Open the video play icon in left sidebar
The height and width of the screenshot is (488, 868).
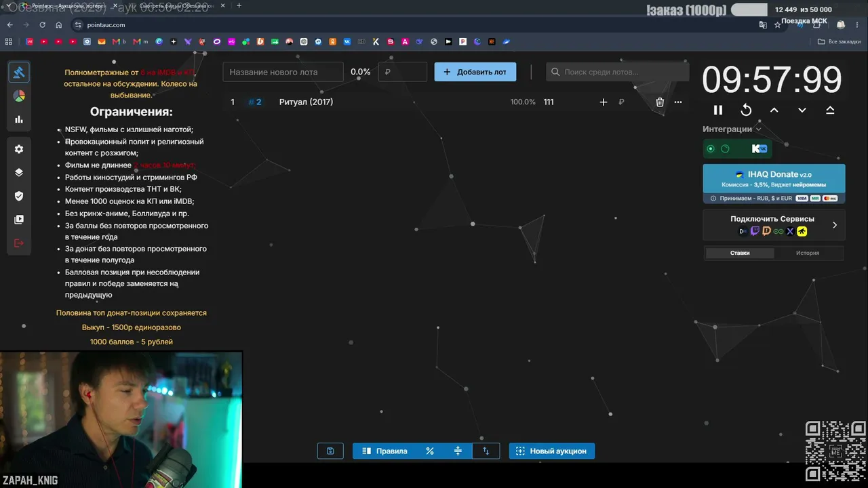pyautogui.click(x=19, y=220)
